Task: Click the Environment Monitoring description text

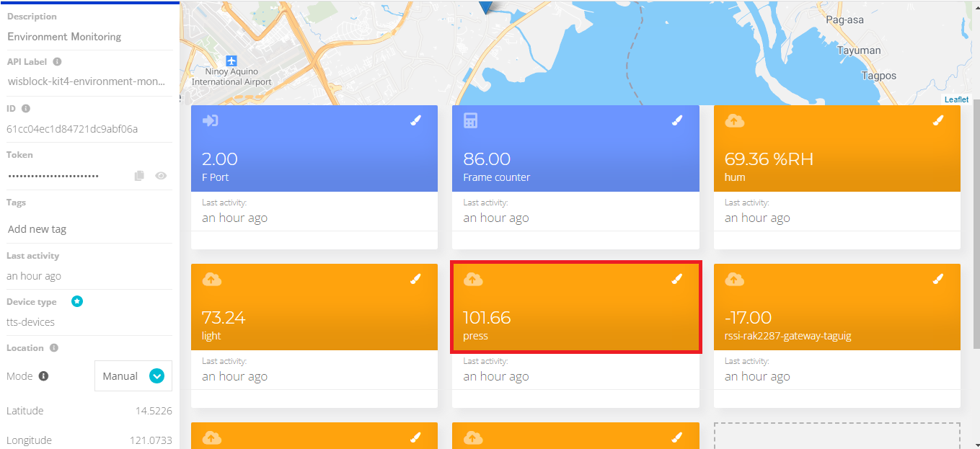Action: coord(64,37)
